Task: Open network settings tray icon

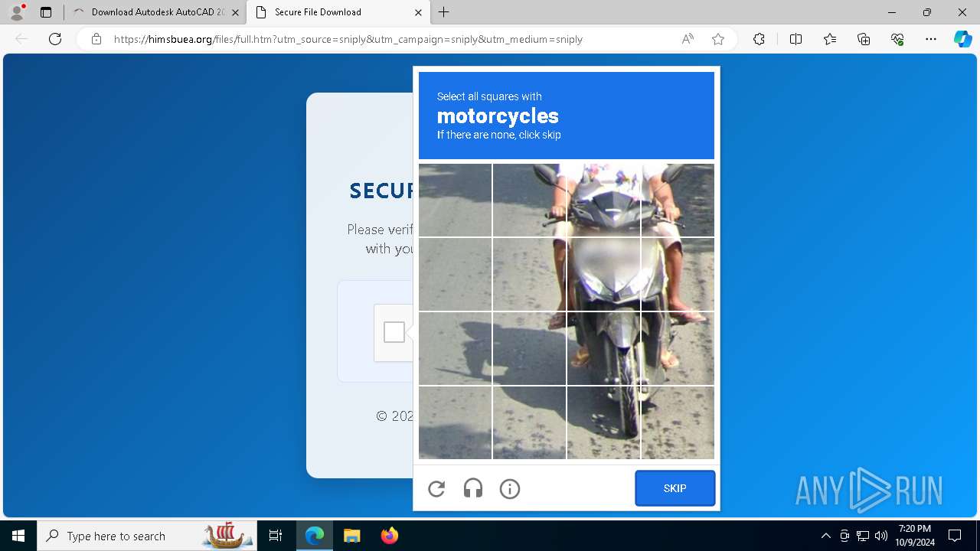Action: point(863,536)
